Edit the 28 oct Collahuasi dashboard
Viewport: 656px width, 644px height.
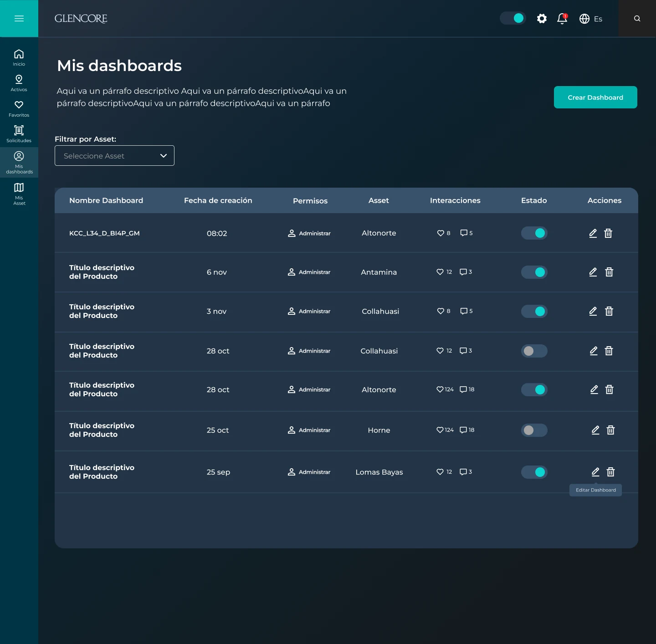tap(594, 351)
